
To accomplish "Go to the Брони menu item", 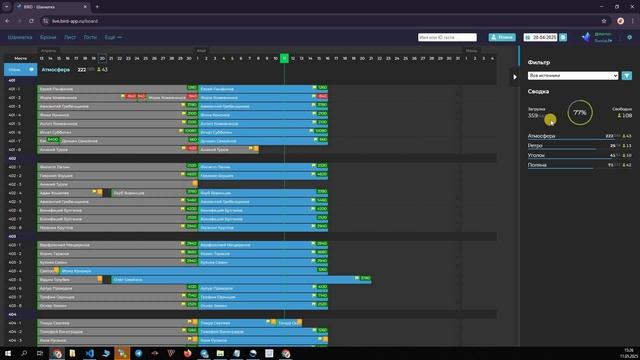I will (x=48, y=37).
